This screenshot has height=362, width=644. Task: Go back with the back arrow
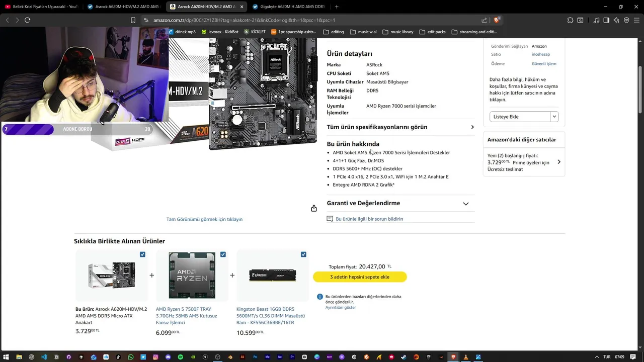coord(7,20)
